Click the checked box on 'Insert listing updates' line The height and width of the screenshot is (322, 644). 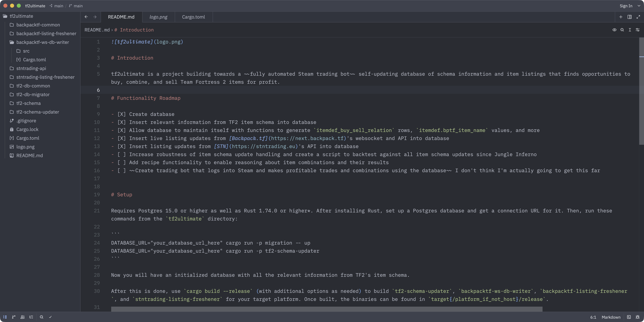click(122, 146)
